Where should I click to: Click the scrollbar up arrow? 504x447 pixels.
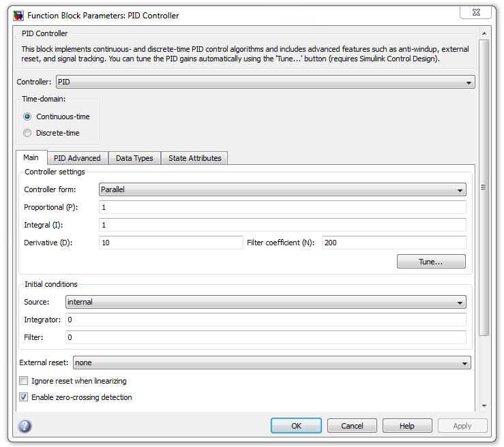tap(484, 33)
